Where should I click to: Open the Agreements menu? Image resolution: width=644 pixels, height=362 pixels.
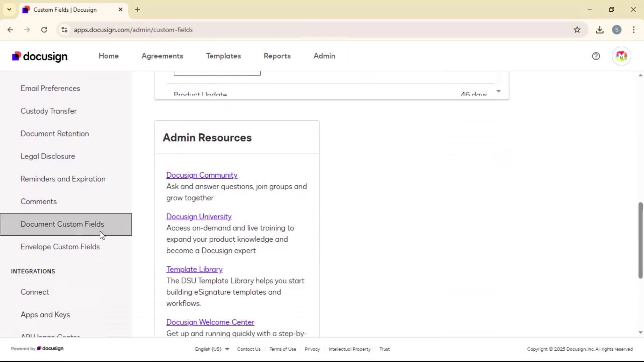162,56
